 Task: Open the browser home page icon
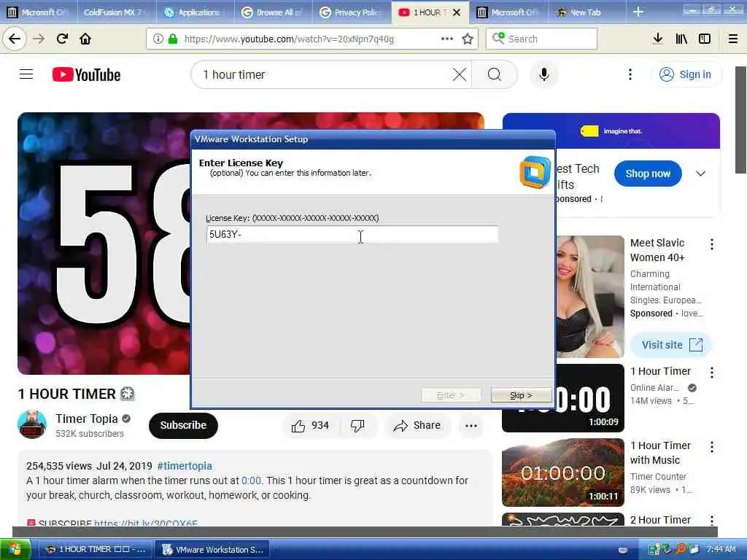[85, 39]
